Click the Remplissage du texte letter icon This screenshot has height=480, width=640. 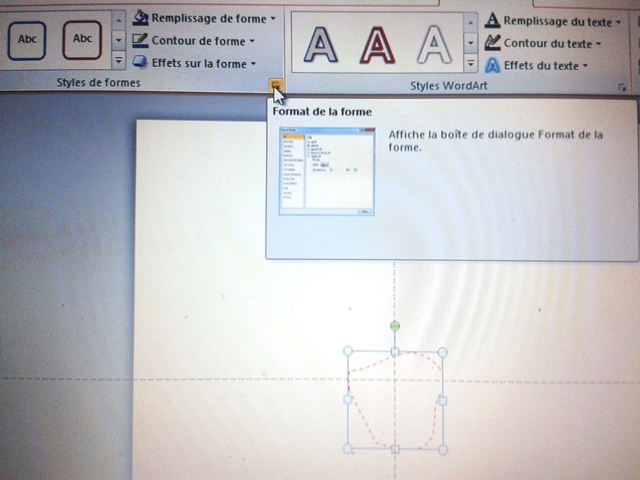492,20
